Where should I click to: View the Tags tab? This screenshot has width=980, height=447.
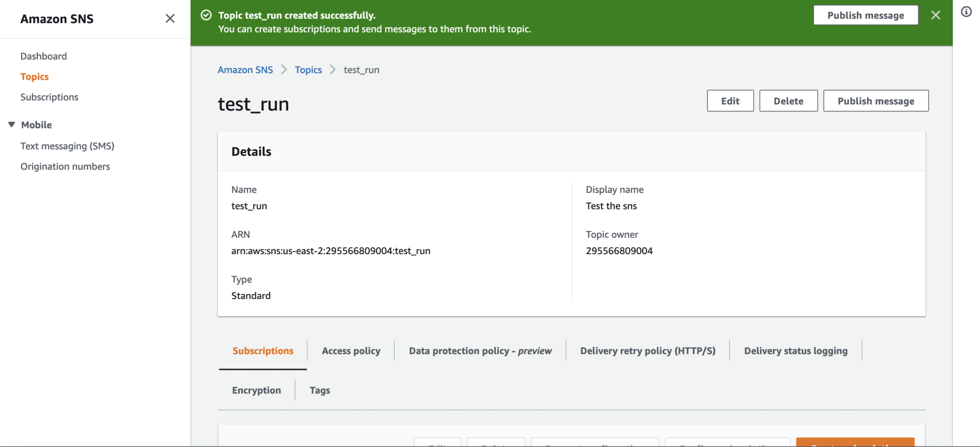[x=320, y=390]
